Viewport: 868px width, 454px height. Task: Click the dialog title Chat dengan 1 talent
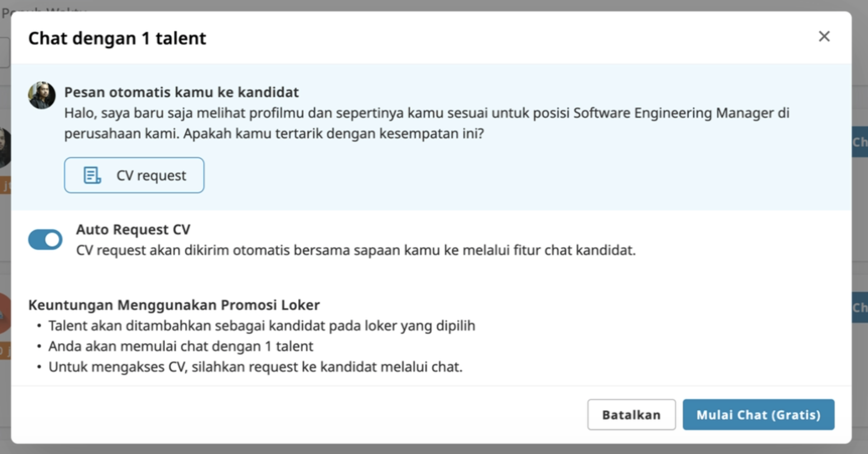pyautogui.click(x=117, y=38)
